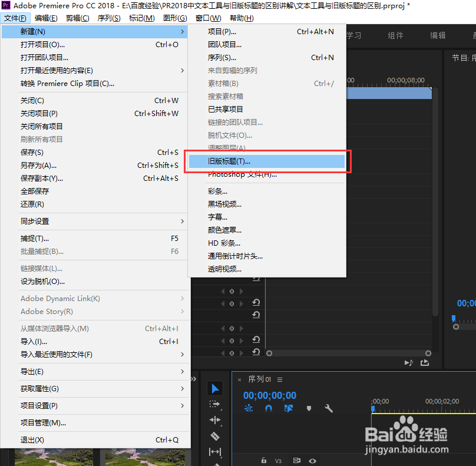Click the timeline wrench settings icon

click(329, 408)
